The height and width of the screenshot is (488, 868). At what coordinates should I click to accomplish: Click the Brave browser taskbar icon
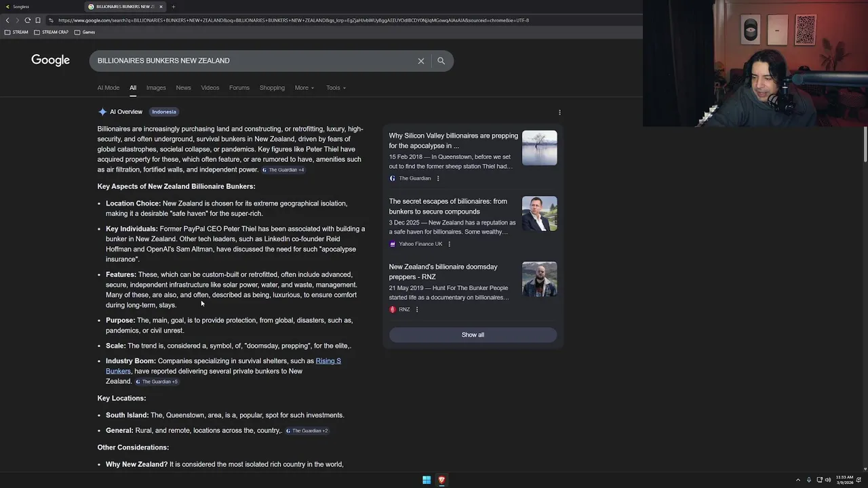coord(441,480)
